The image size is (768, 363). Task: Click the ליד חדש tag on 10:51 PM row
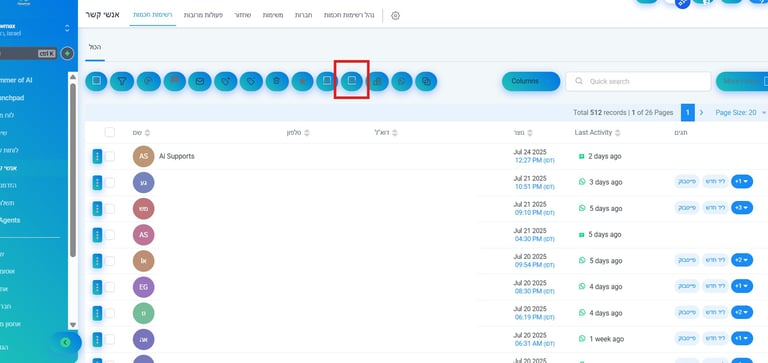click(716, 182)
